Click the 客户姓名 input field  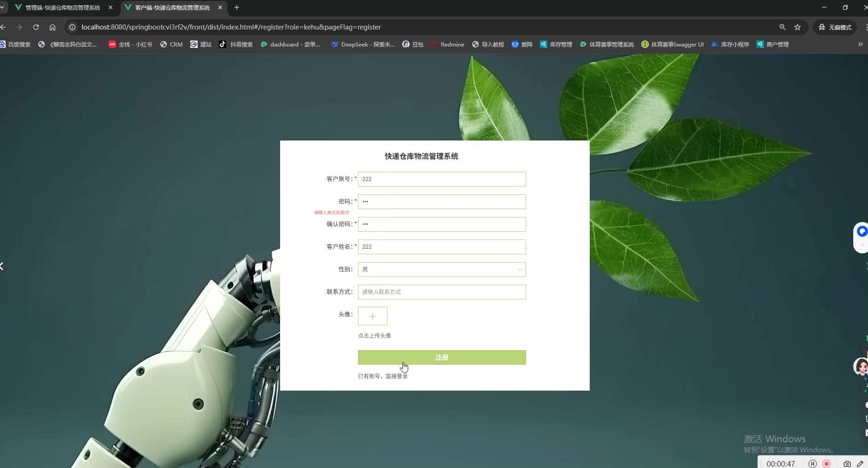[442, 247]
